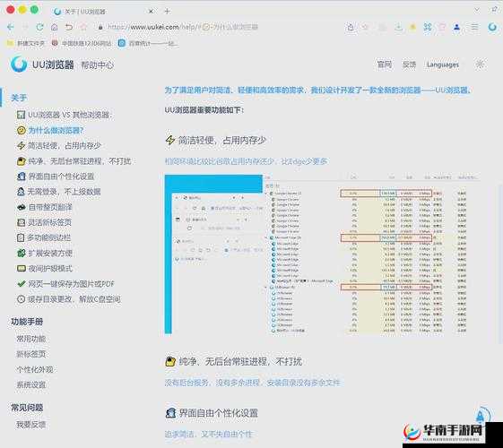This screenshot has width=503, height=448.
Task: Click the memory comparison screenshot image
Action: (322, 254)
